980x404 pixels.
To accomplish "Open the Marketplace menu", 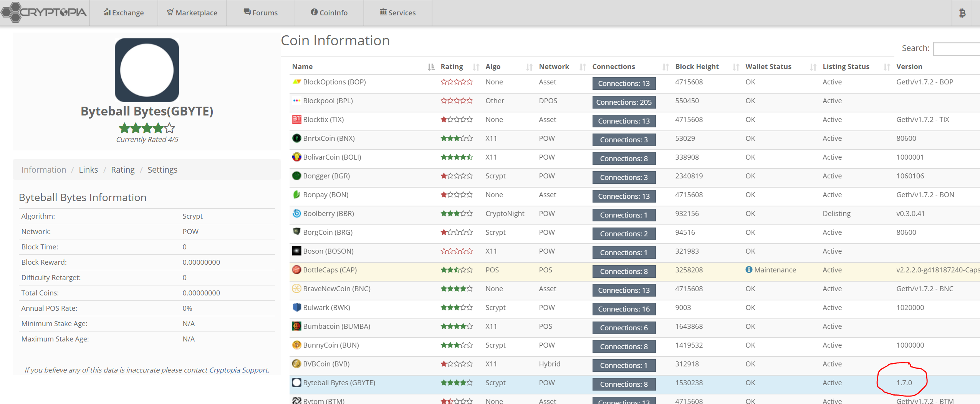I will (192, 13).
